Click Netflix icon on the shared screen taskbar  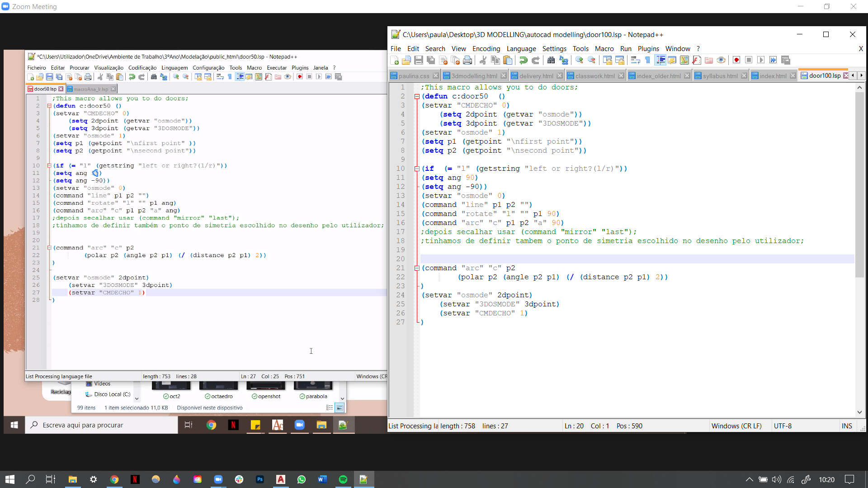pyautogui.click(x=233, y=425)
